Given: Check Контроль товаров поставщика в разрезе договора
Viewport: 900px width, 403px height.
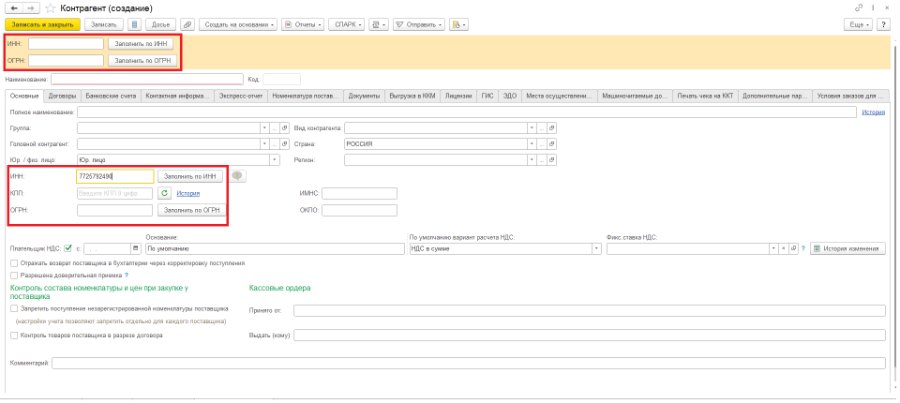Looking at the screenshot, I should click(x=14, y=335).
